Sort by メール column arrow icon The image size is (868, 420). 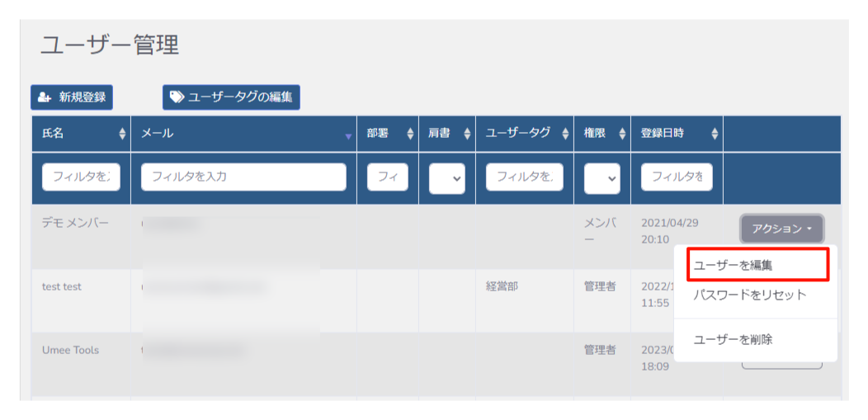[348, 136]
